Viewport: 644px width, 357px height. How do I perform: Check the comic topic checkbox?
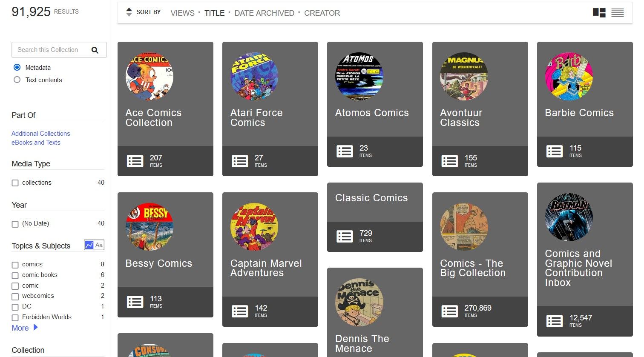click(x=15, y=286)
